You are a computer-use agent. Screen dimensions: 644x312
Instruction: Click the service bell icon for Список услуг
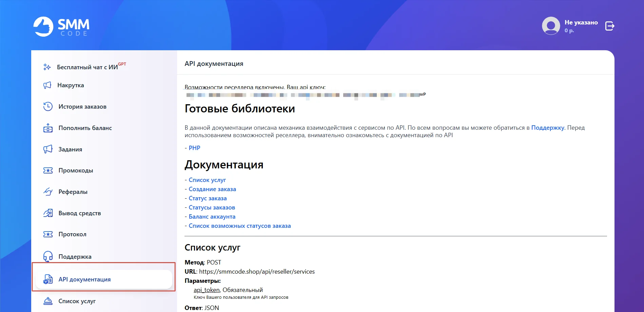point(48,301)
